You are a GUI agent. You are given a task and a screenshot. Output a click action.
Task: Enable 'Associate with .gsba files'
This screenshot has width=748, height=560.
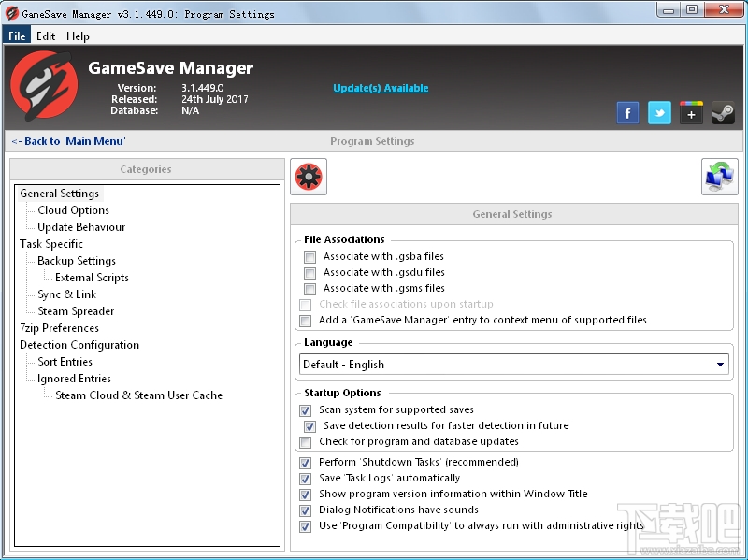coord(309,256)
